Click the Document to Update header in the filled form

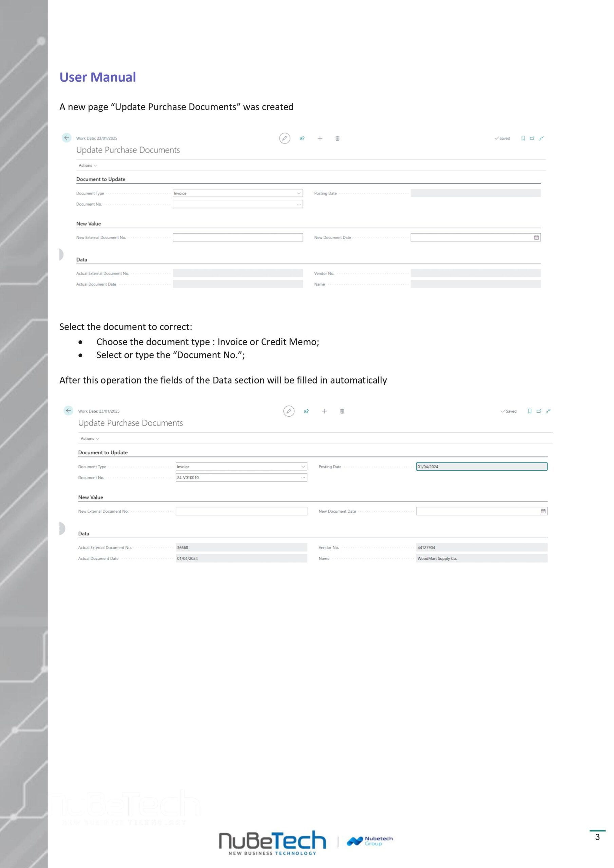[x=103, y=453]
